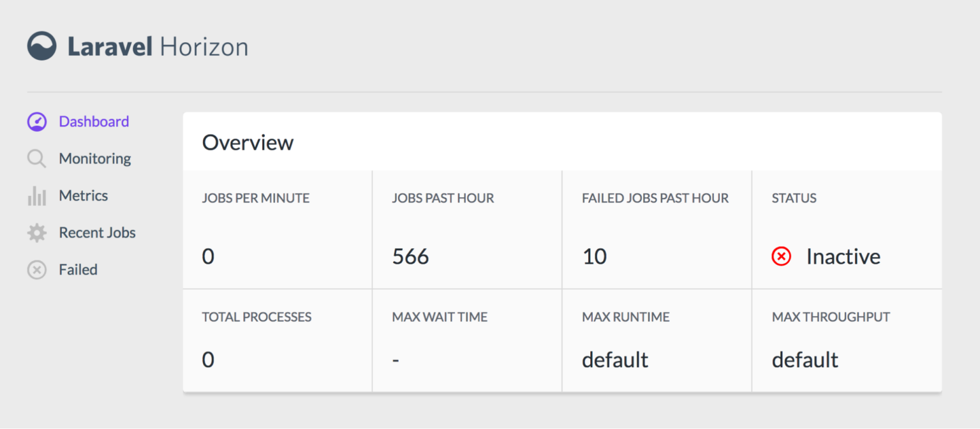Select the Dashboard sidebar entry

(x=94, y=121)
